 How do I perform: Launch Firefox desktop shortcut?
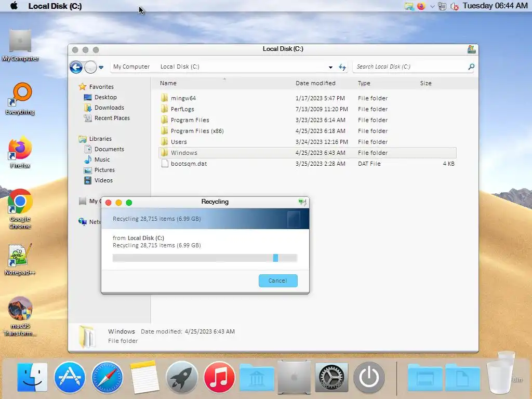pos(20,152)
